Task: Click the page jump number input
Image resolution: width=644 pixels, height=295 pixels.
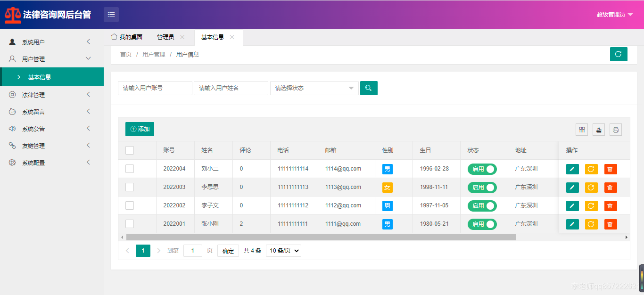Action: tap(193, 251)
